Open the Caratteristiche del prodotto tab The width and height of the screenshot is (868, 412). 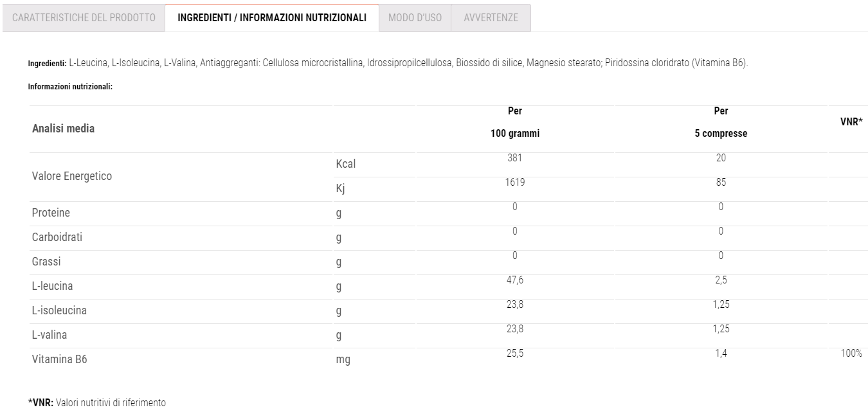tap(84, 18)
